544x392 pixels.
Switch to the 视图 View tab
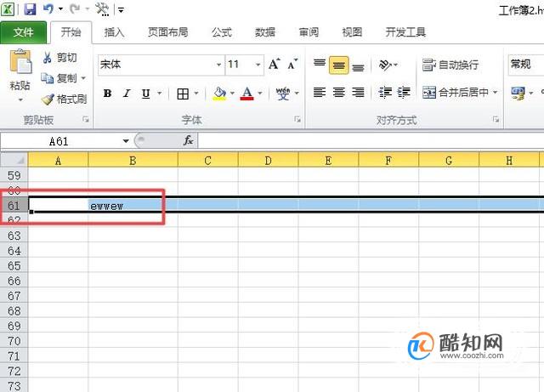[352, 32]
